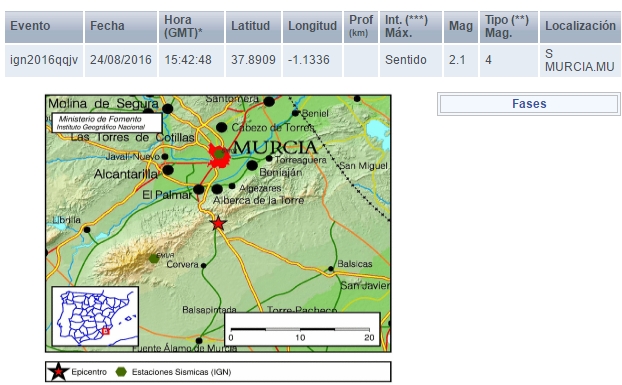
Task: Click the MURCIA city label on map
Action: (275, 147)
